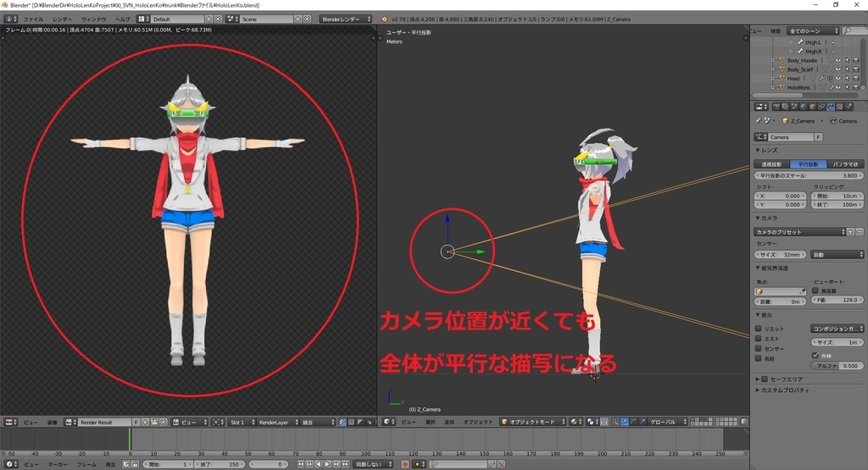Open the ヘルプ menu

pos(122,19)
